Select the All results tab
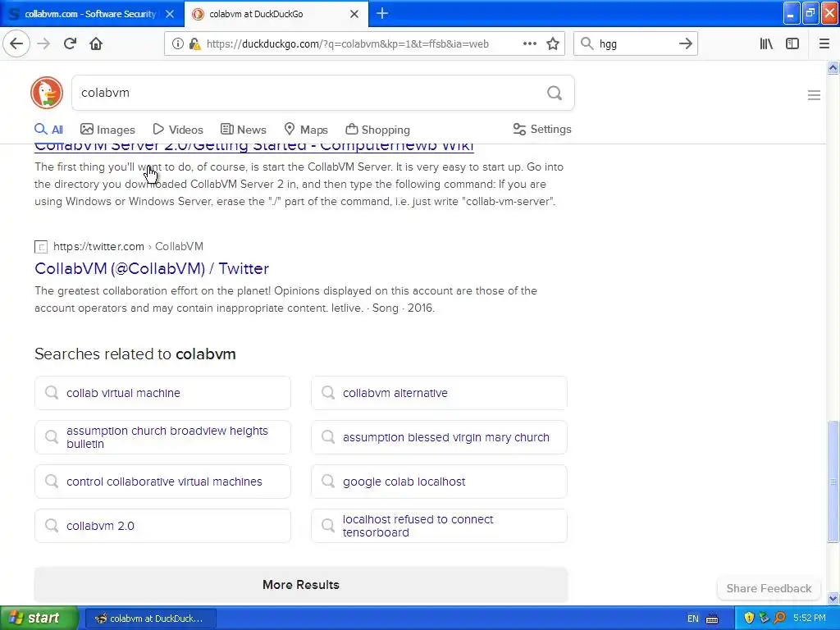The height and width of the screenshot is (630, 840). pyautogui.click(x=48, y=129)
